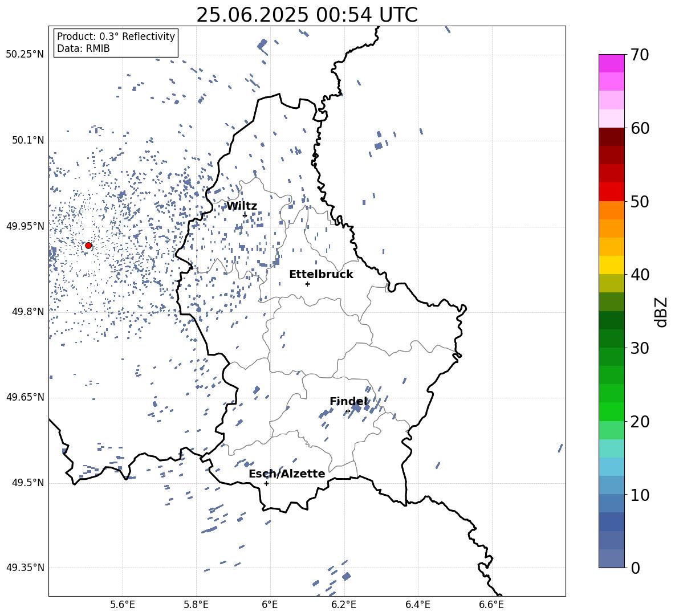Click the 6°E longitude label
Screen dimensions: 675x616
pos(270,605)
